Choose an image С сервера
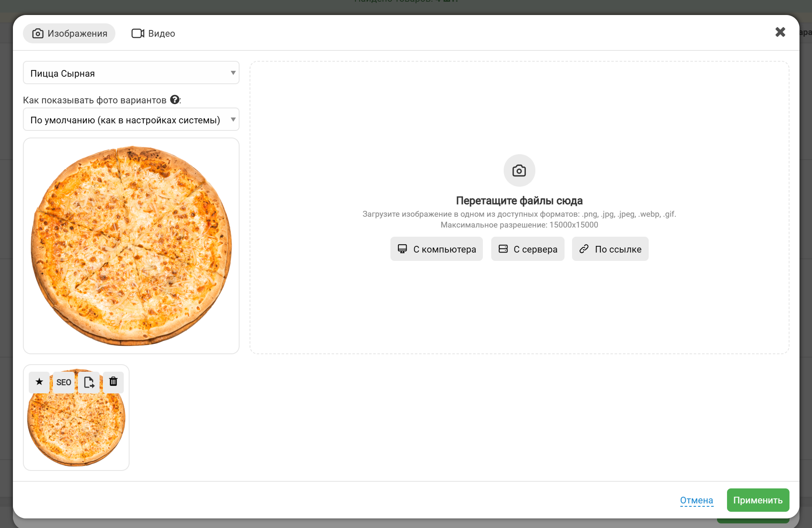Image resolution: width=812 pixels, height=528 pixels. pyautogui.click(x=527, y=249)
